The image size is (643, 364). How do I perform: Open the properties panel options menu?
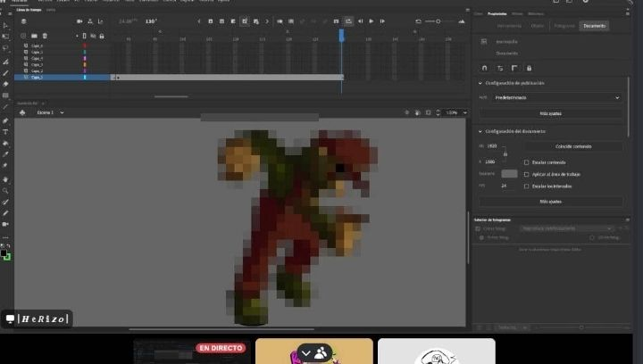(x=628, y=14)
